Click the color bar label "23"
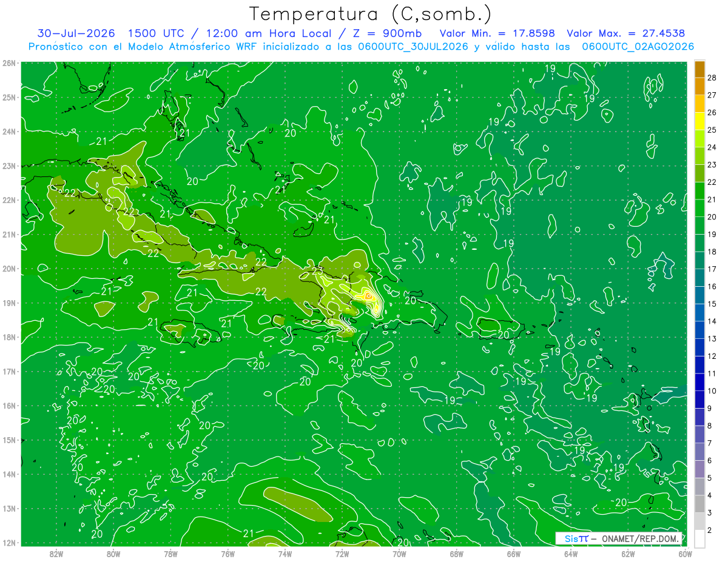 tap(712, 164)
